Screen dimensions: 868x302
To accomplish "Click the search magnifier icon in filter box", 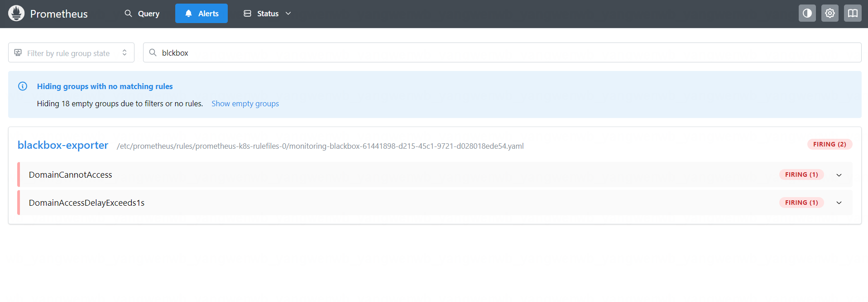I will pyautogui.click(x=153, y=53).
